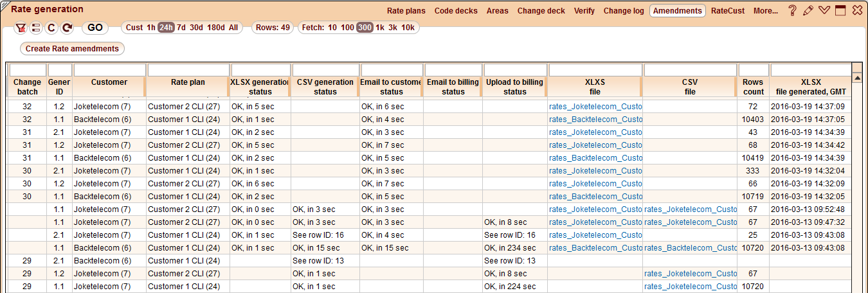Switch to the Amendments tab

click(x=678, y=11)
